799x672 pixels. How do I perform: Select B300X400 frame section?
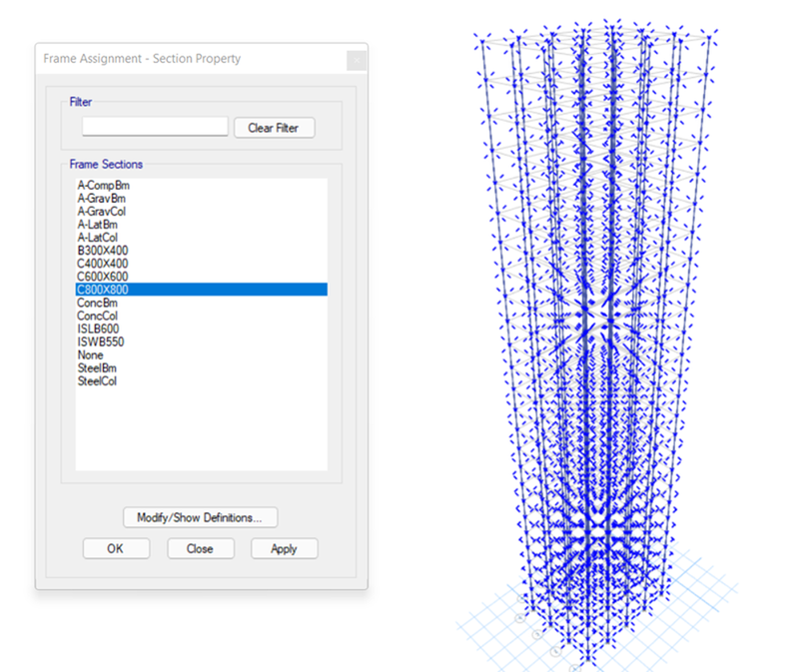[202, 251]
